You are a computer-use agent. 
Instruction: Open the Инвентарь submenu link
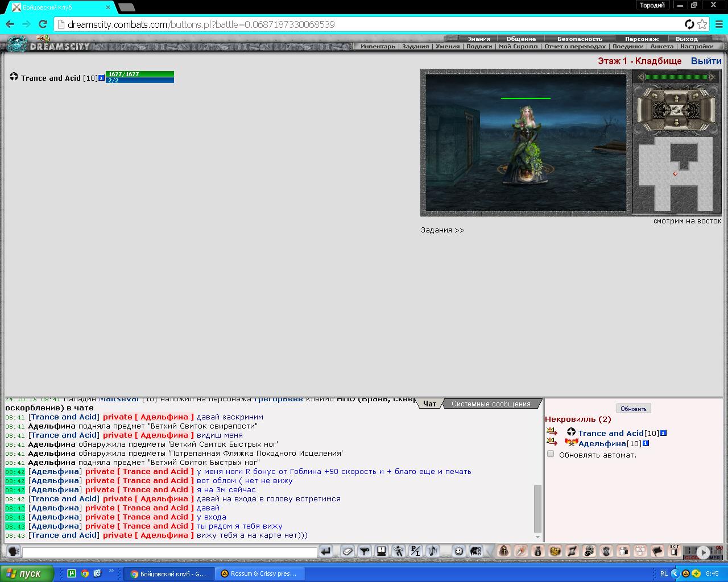tap(378, 47)
